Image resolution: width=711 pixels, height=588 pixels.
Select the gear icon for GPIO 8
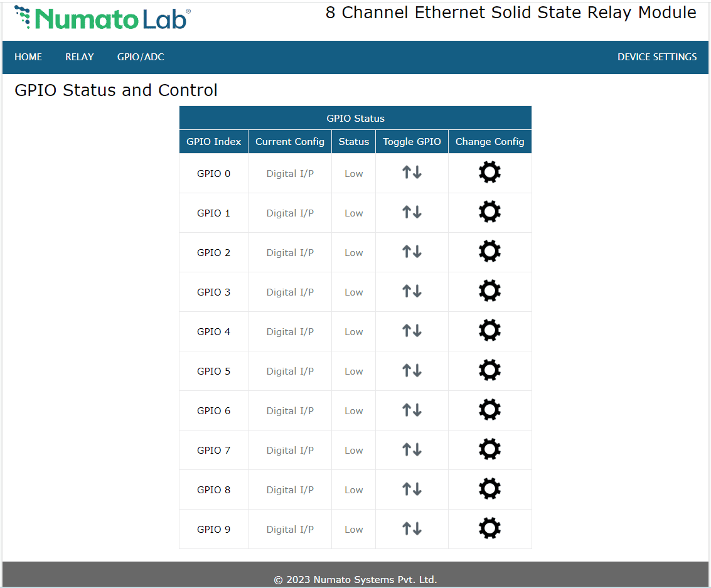coord(489,489)
